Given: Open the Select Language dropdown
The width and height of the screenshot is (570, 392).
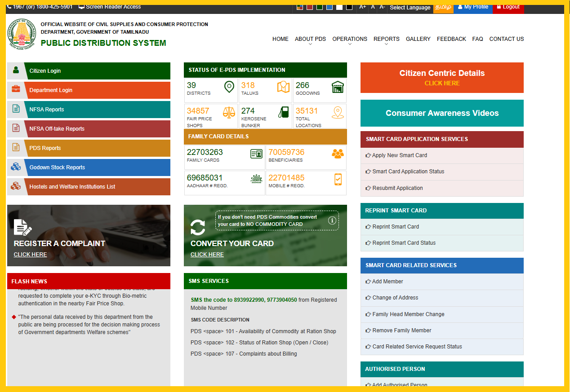Looking at the screenshot, I should tap(410, 8).
